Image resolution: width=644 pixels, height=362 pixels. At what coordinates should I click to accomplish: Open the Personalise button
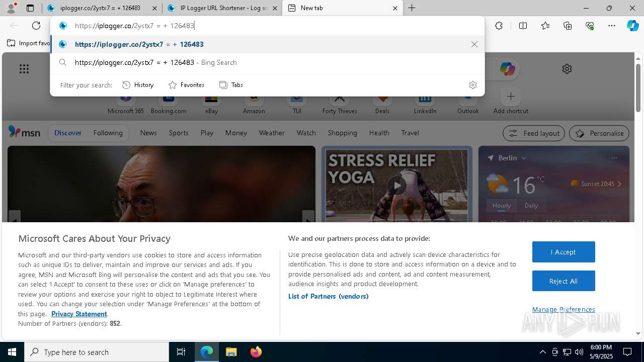(599, 133)
